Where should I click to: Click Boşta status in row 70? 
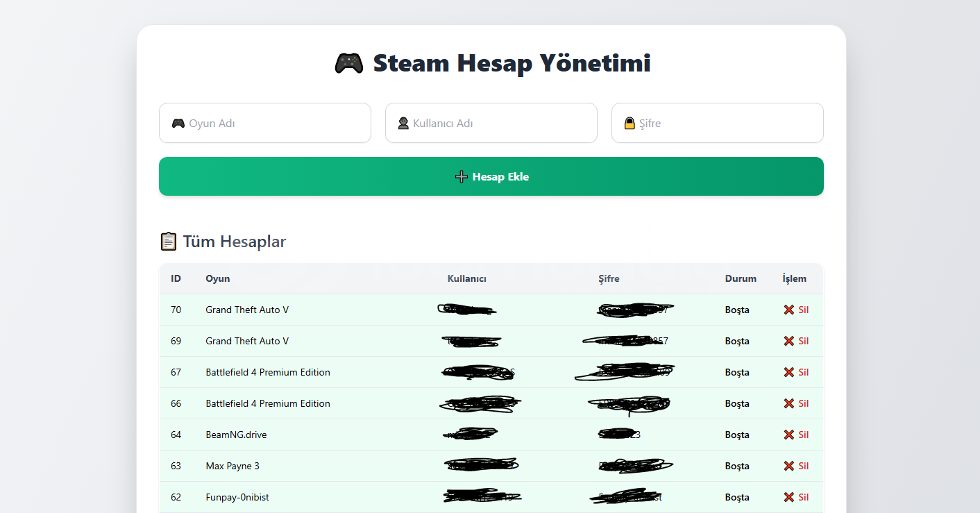point(737,310)
